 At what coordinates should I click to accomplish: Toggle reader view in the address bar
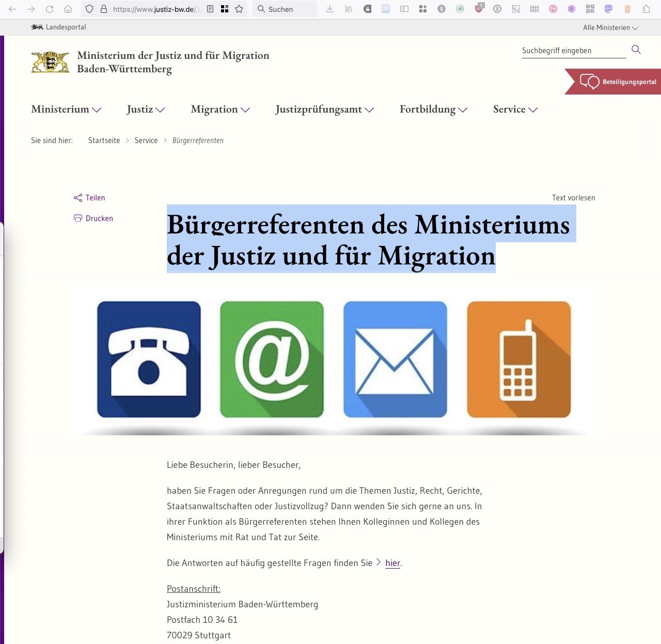[210, 9]
